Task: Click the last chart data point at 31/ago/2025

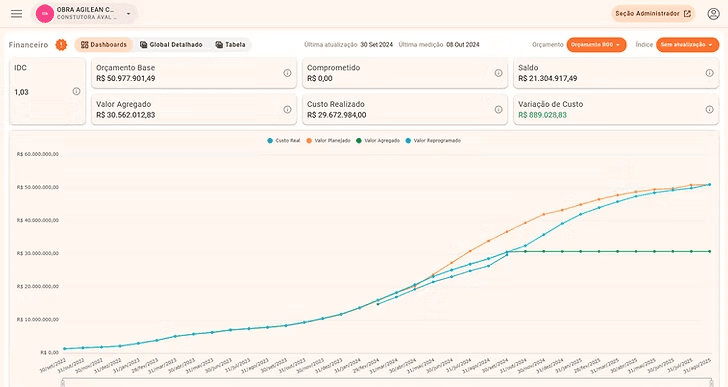Action: [709, 185]
